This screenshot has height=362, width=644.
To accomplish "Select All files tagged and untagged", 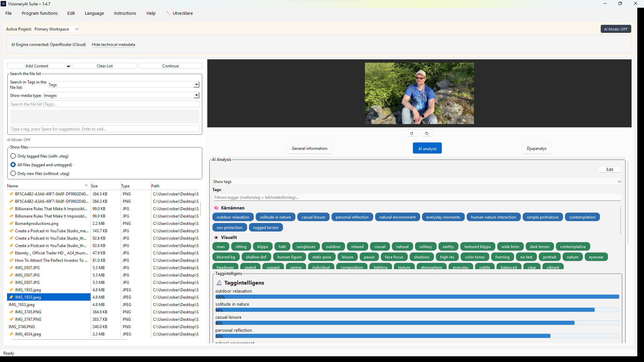I will click(13, 165).
